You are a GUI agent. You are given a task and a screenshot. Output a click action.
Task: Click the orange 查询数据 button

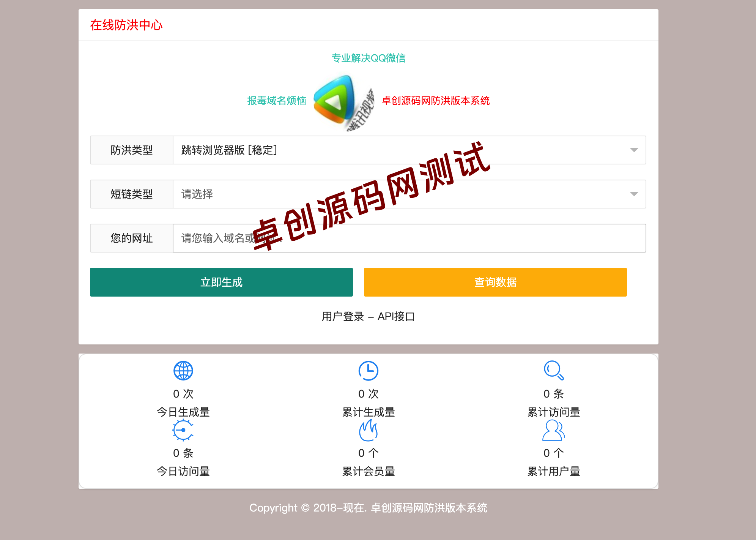click(x=495, y=282)
